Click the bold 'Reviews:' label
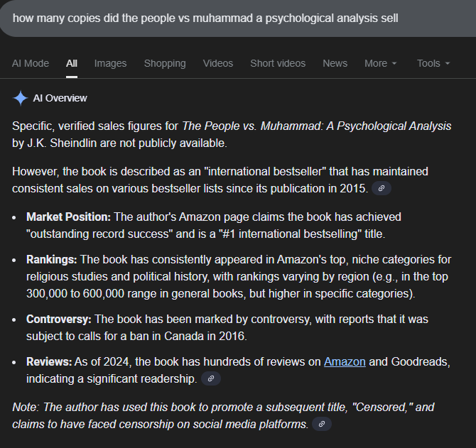Viewport: 476px width, 448px height. (49, 362)
